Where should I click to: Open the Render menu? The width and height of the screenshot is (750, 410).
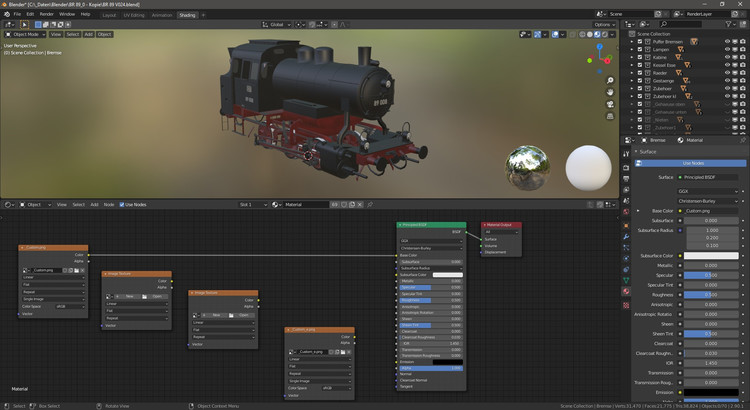tap(46, 15)
